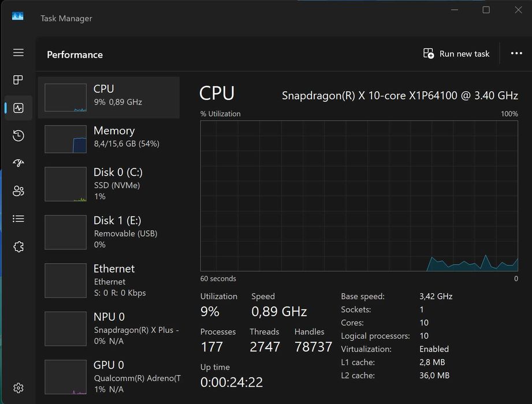Click the CPU mini graph thumbnail
532x404 pixels.
[x=65, y=98]
